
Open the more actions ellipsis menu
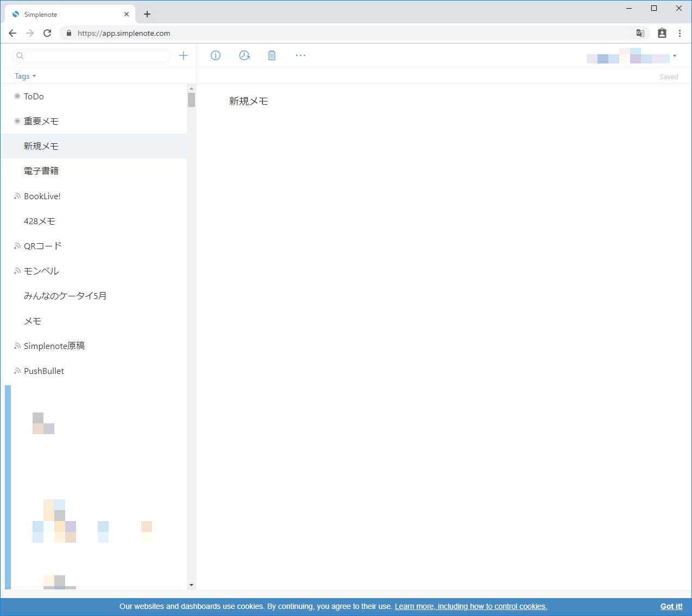[x=300, y=55]
